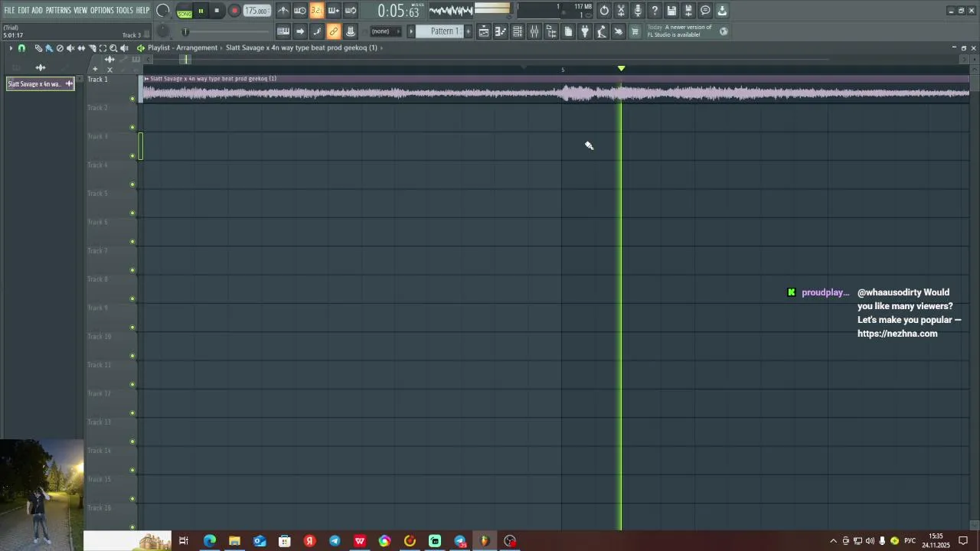
Task: Click the Slatt Savage audio clip on Track 1
Action: [556, 89]
